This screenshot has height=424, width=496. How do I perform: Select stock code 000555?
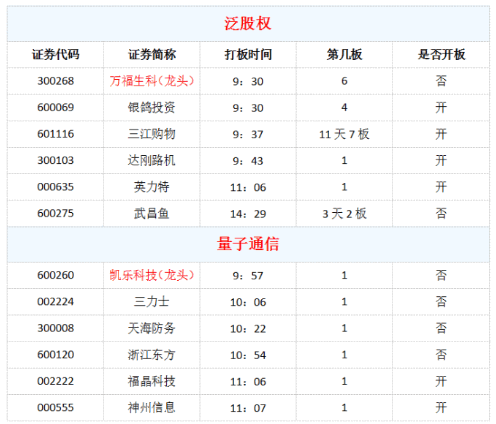coord(56,408)
